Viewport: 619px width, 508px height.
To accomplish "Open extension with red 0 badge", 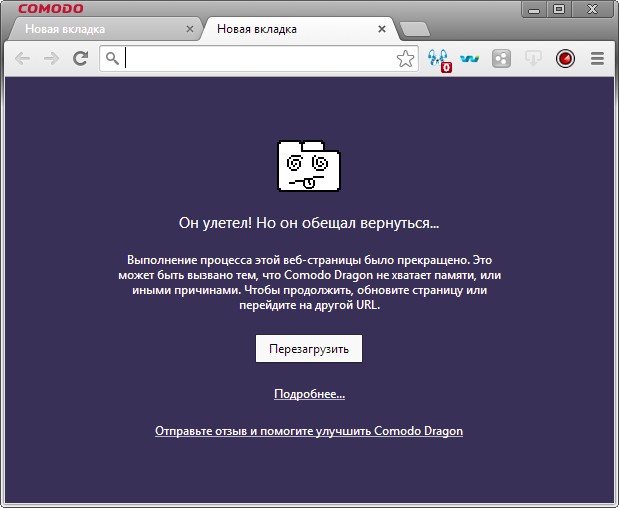I will click(439, 60).
